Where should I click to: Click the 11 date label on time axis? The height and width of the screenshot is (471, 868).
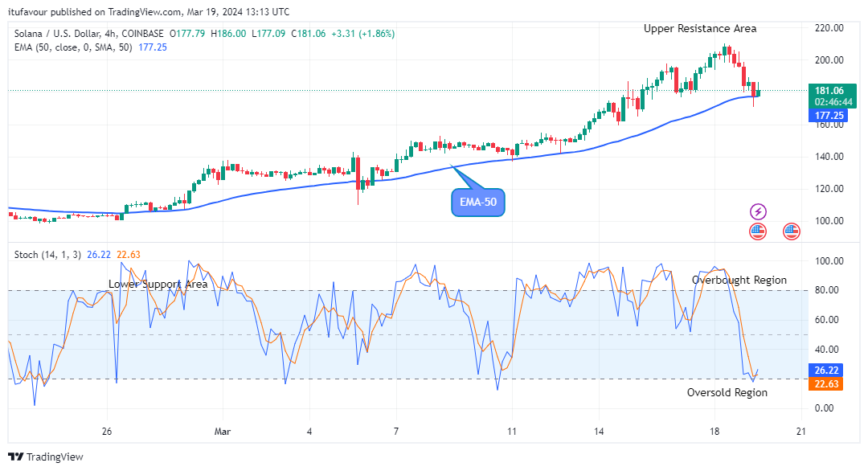[511, 431]
